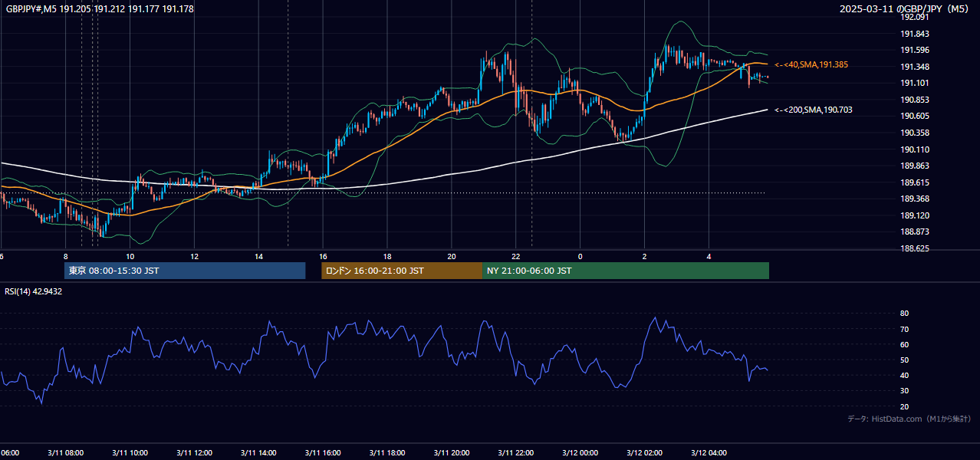Select the 200 SMA label reading 190.703

(x=814, y=110)
